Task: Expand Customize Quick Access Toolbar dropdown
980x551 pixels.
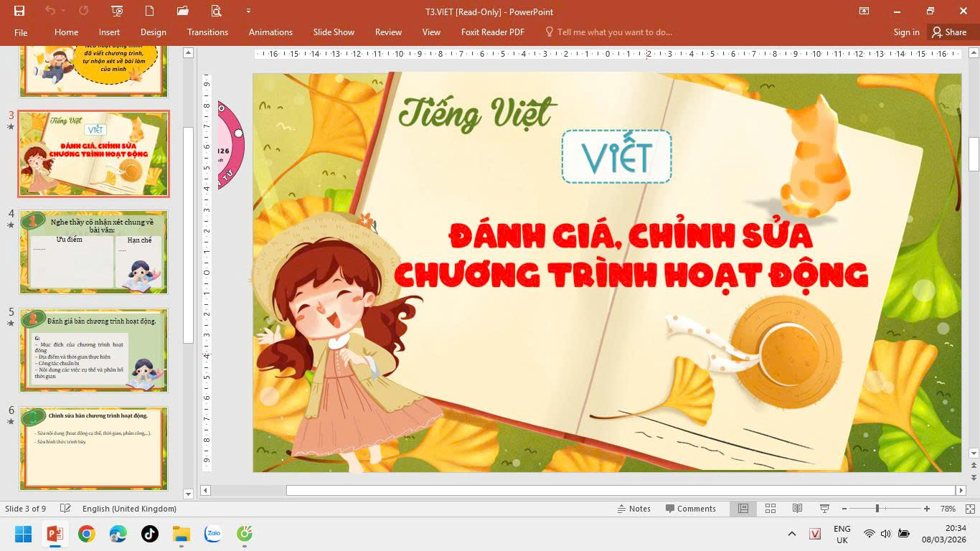Action: pyautogui.click(x=248, y=11)
